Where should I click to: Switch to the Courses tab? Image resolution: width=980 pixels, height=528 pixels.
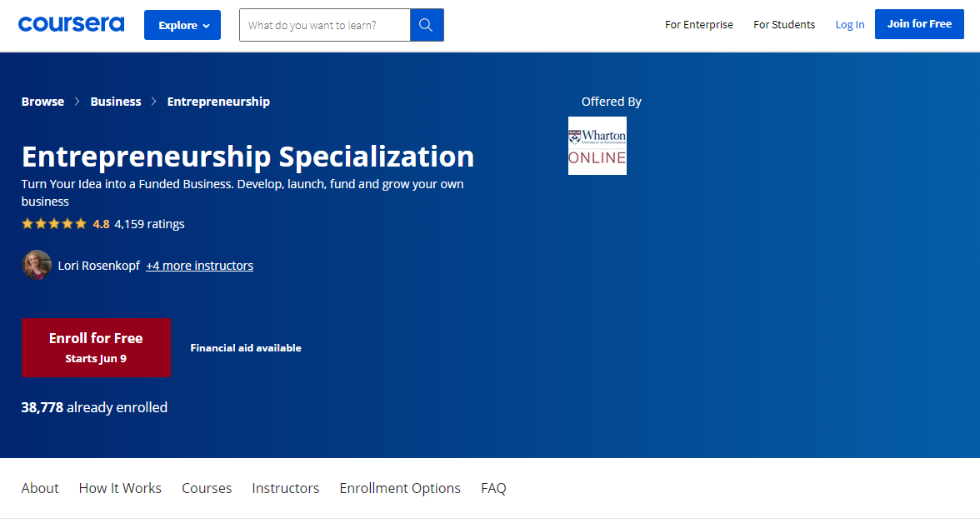207,488
